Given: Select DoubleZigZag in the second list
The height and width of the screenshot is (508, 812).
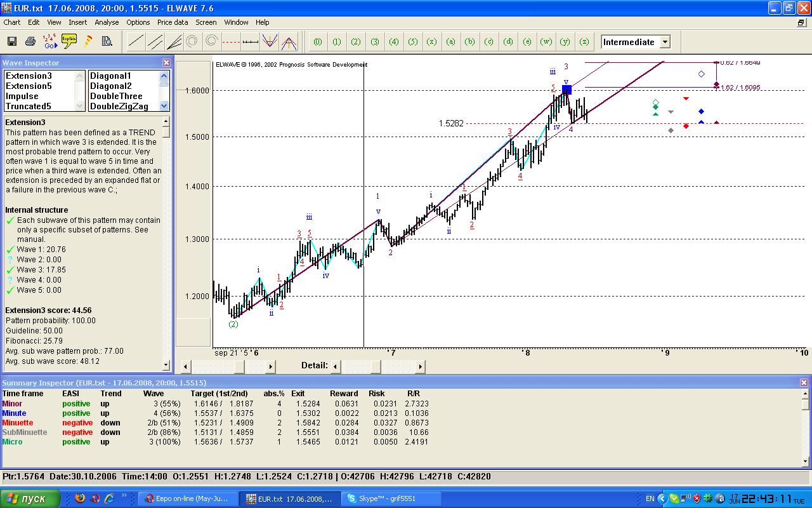Looking at the screenshot, I should click(x=119, y=106).
